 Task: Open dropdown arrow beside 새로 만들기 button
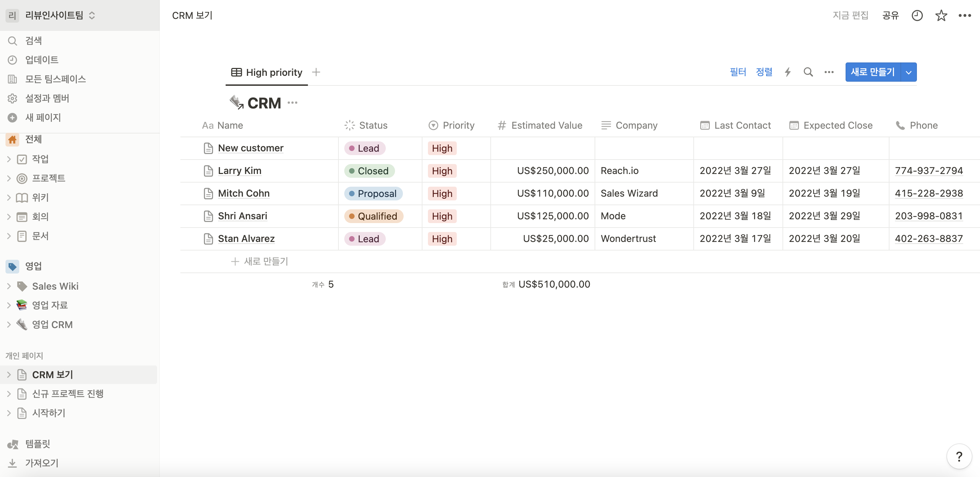(908, 72)
